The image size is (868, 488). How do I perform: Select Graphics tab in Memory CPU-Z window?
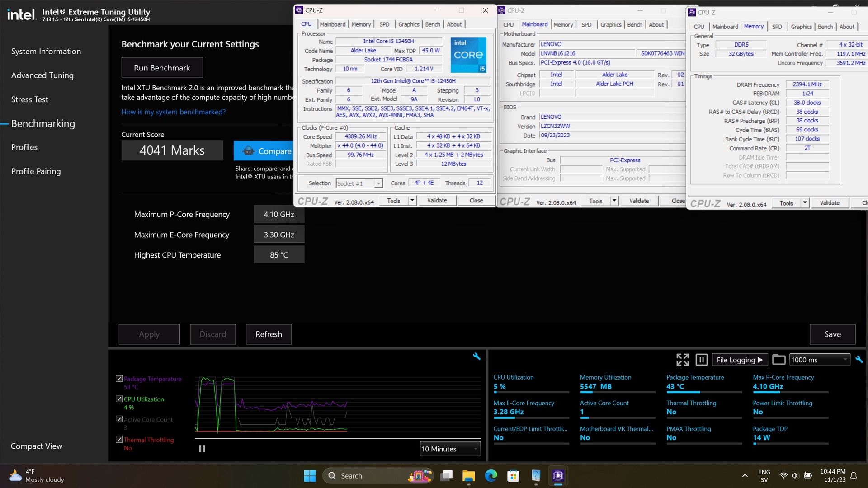coord(801,27)
